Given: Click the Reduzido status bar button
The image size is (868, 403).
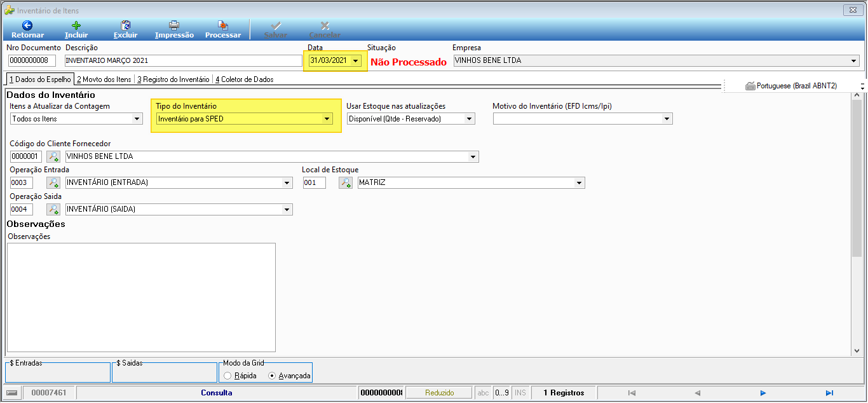Looking at the screenshot, I should [x=439, y=393].
